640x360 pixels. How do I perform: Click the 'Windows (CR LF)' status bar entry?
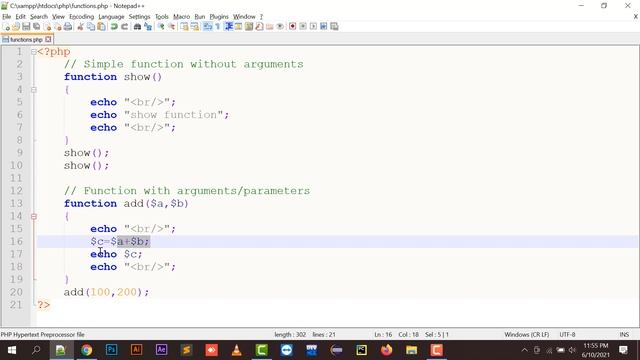pos(527,335)
